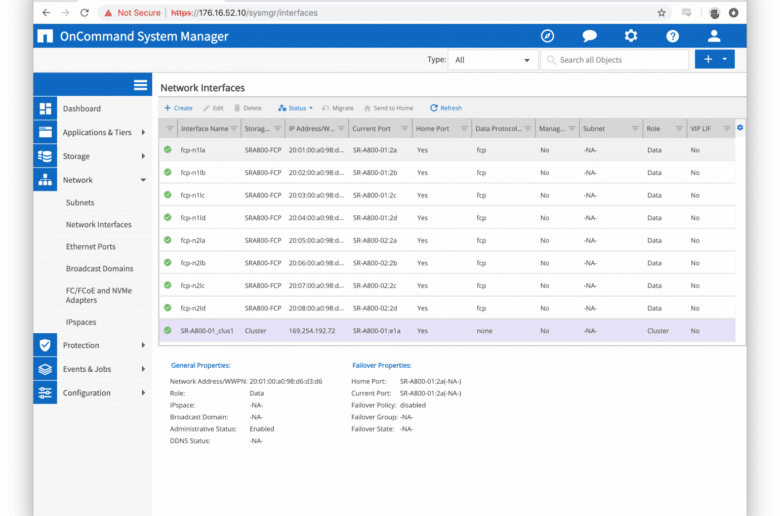Click the Dashboard sidebar icon
Image resolution: width=780 pixels, height=516 pixels.
point(45,108)
